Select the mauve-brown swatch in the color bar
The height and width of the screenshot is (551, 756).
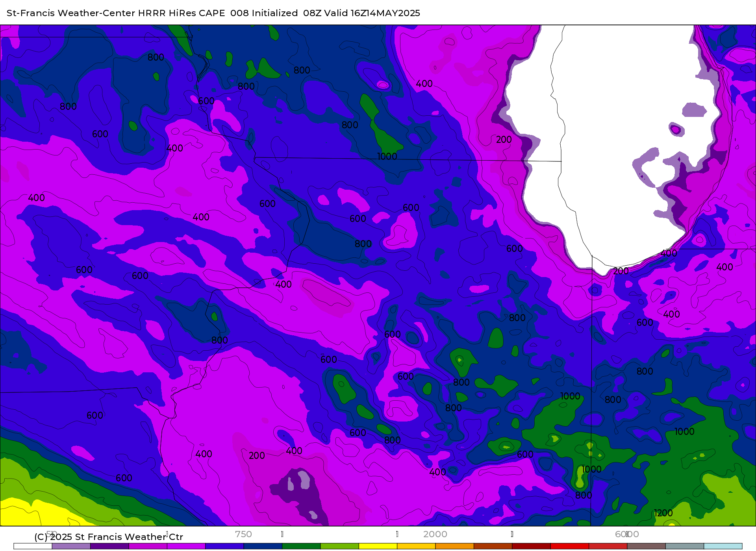click(x=646, y=546)
